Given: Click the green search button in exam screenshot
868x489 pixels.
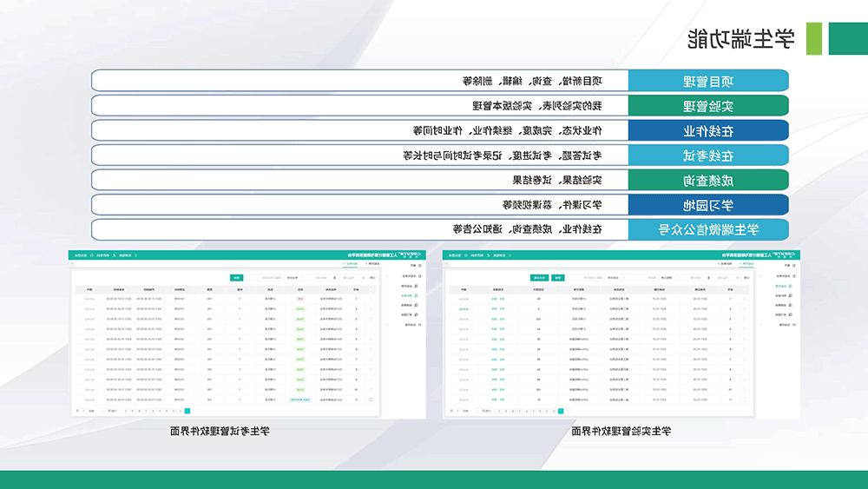Looking at the screenshot, I should (237, 277).
